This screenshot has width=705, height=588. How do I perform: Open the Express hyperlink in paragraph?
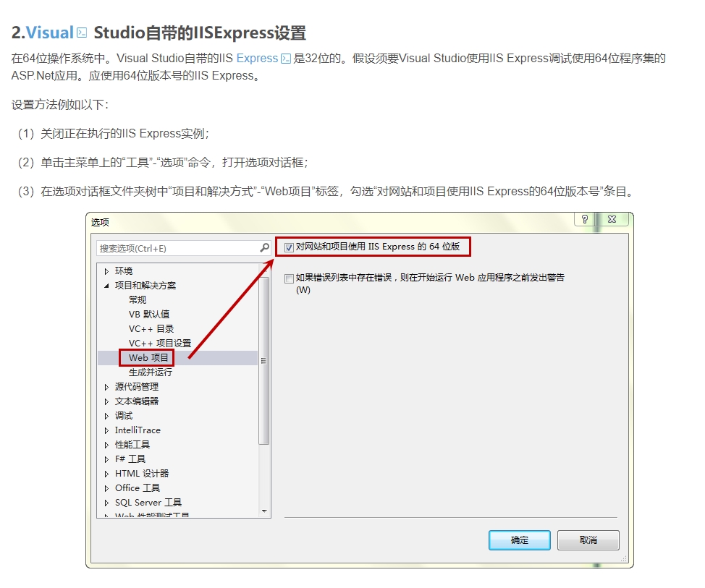[257, 59]
